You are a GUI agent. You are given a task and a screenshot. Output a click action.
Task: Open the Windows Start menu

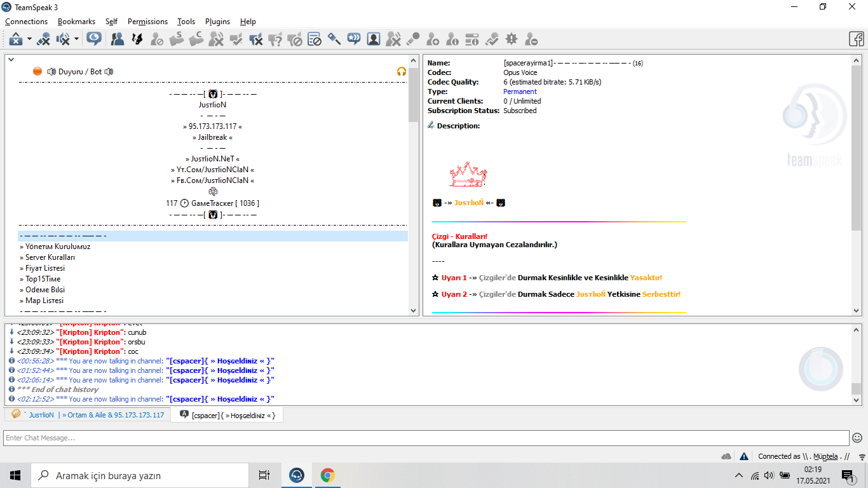[x=15, y=475]
